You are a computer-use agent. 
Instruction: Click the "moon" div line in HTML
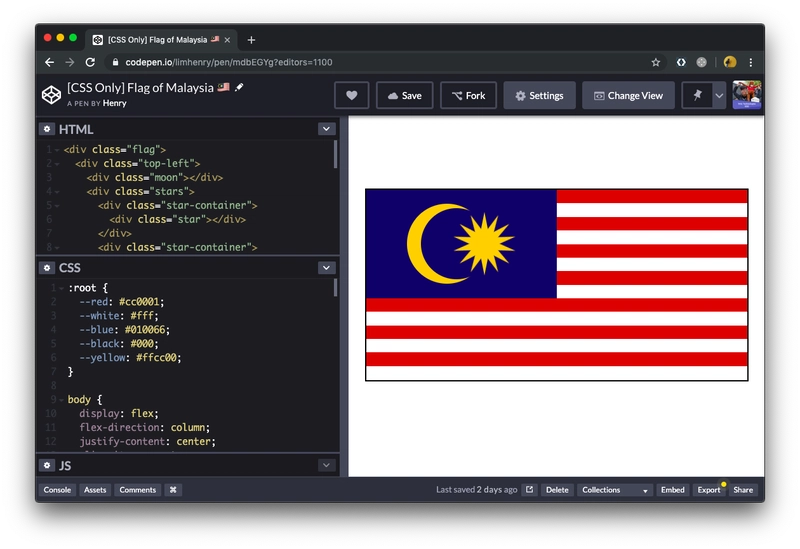tap(155, 178)
